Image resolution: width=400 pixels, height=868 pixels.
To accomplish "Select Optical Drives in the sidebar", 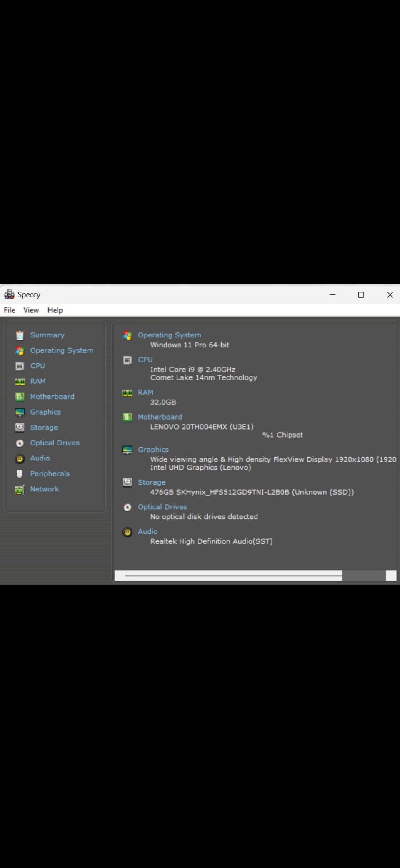I will (x=55, y=443).
